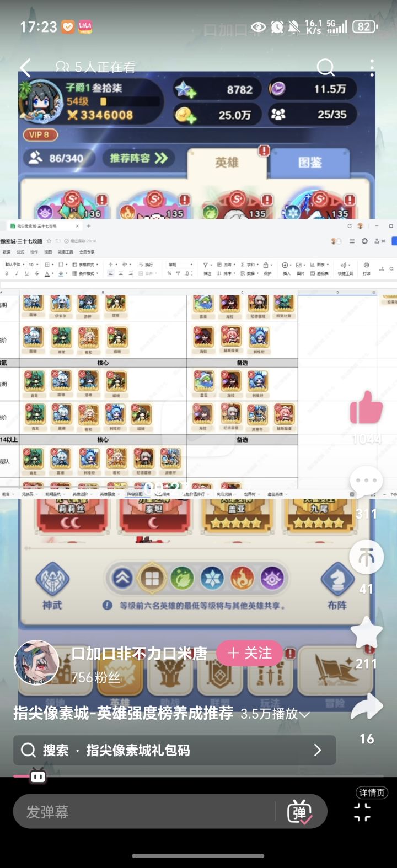Switch to the 图鉴 game tab
The width and height of the screenshot is (397, 868).
pyautogui.click(x=310, y=163)
